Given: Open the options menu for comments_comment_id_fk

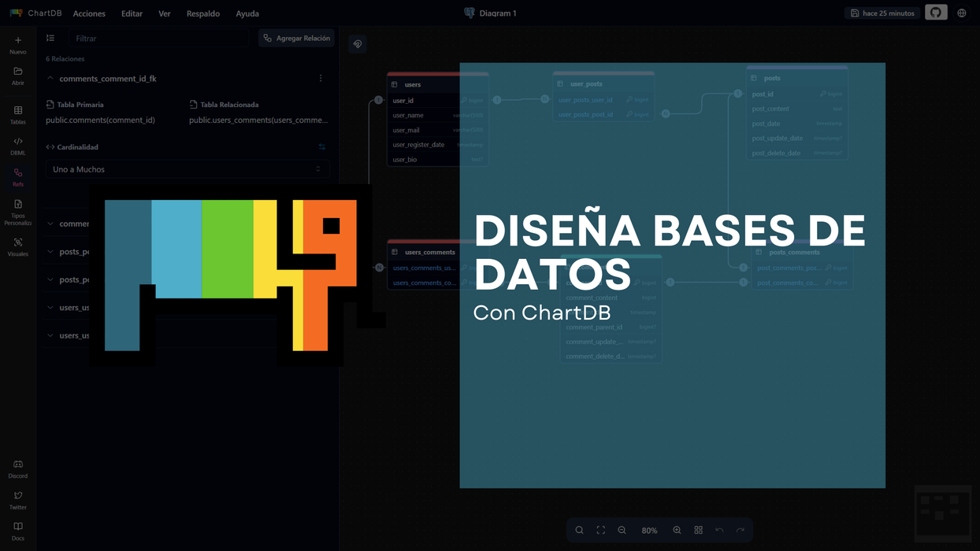Looking at the screenshot, I should (321, 78).
